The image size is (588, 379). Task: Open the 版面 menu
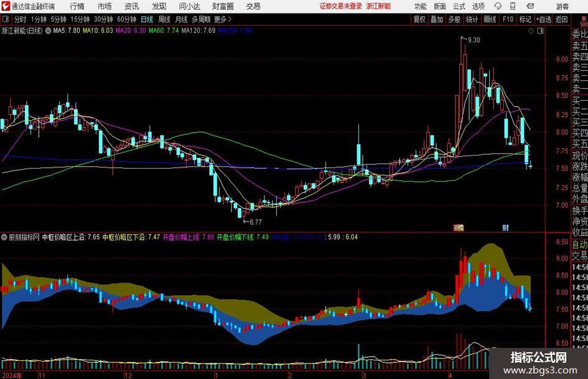click(x=439, y=6)
